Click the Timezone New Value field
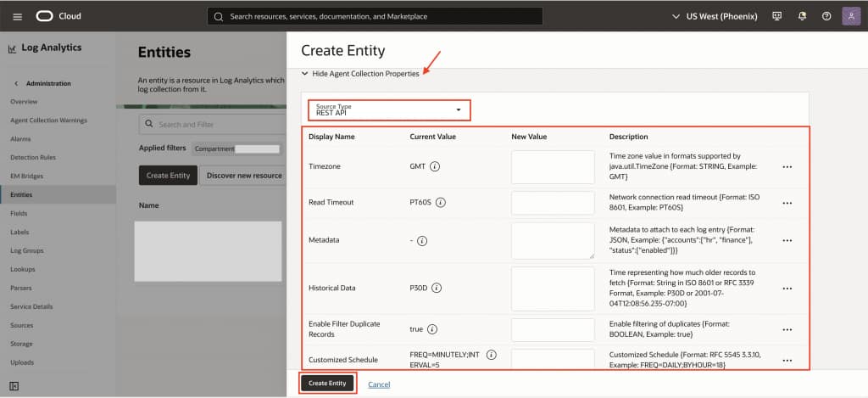 [553, 167]
